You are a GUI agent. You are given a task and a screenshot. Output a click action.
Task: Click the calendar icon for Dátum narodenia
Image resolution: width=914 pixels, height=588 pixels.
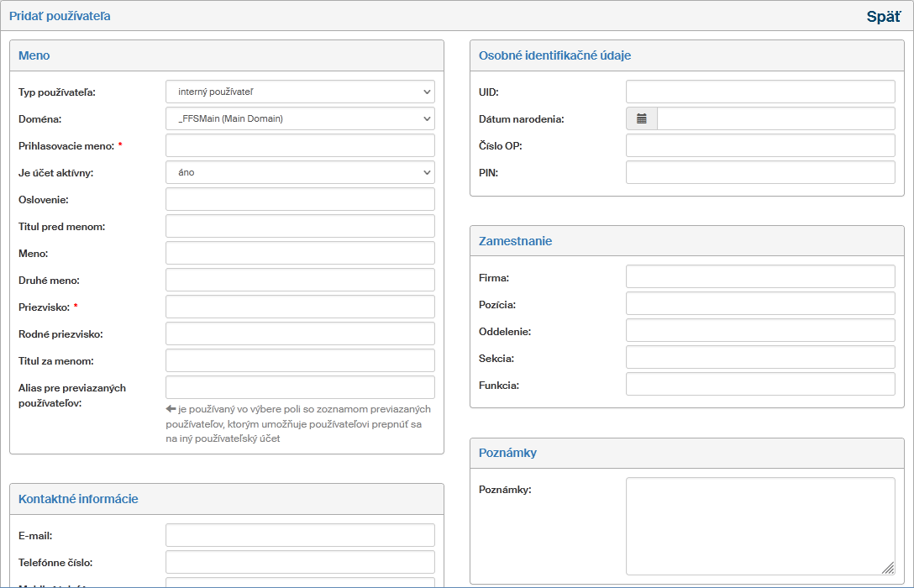pyautogui.click(x=642, y=118)
